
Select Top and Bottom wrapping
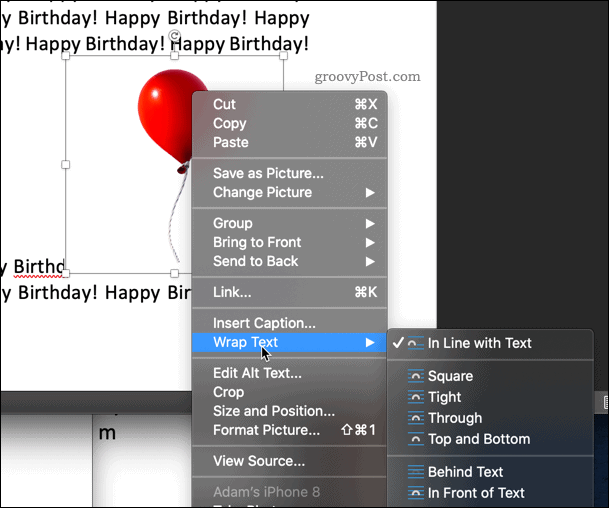click(x=490, y=439)
